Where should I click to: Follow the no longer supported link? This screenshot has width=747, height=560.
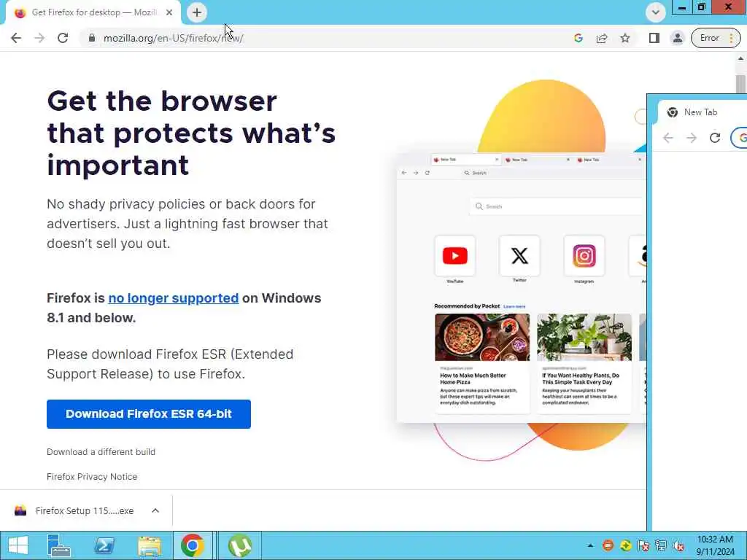click(x=174, y=298)
